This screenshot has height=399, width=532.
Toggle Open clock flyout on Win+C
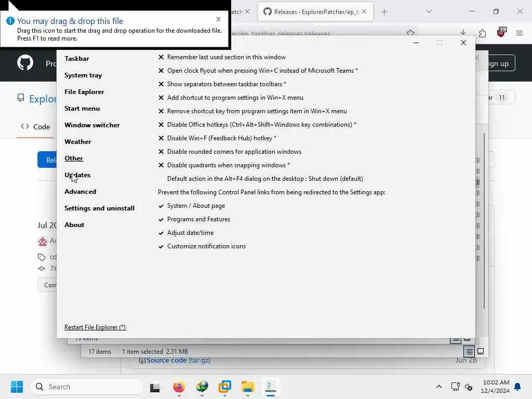click(258, 71)
